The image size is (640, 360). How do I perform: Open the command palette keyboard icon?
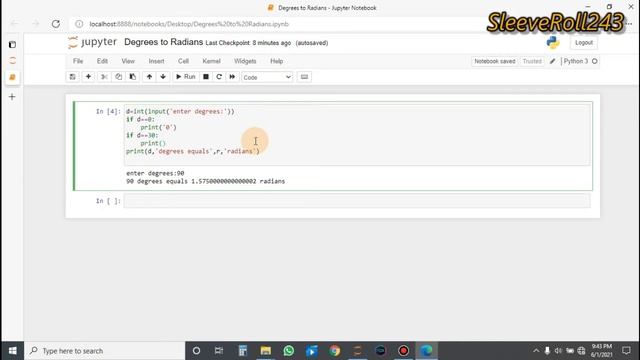(x=304, y=77)
